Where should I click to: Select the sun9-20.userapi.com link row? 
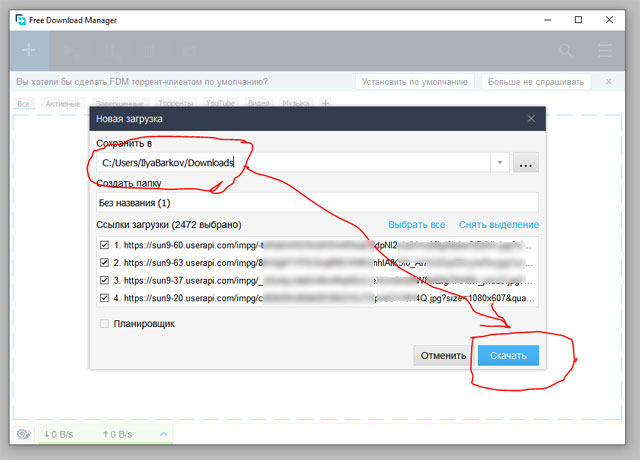coord(317,298)
